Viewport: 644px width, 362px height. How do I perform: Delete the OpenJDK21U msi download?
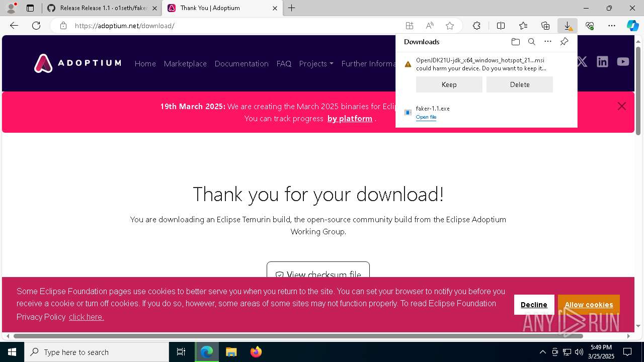pyautogui.click(x=520, y=84)
